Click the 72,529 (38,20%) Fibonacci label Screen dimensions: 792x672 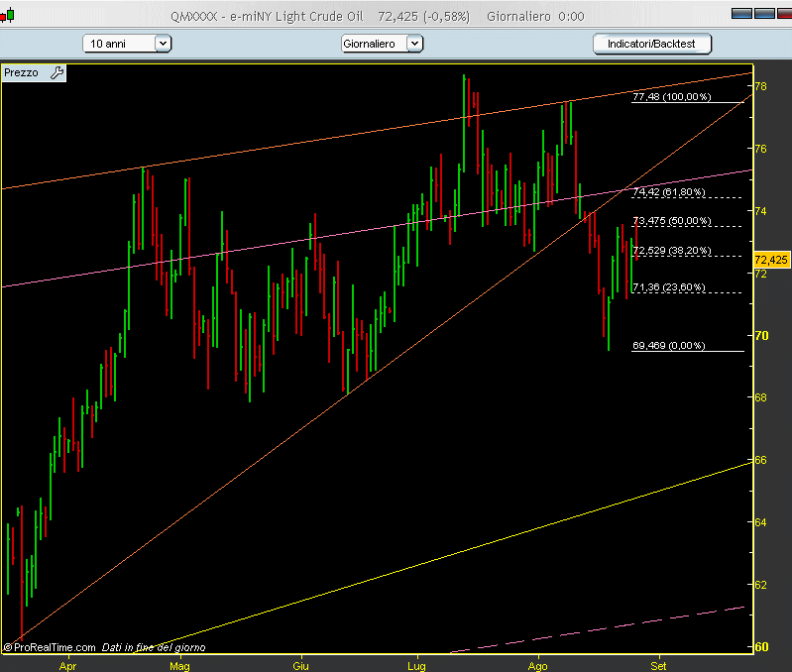pos(671,251)
